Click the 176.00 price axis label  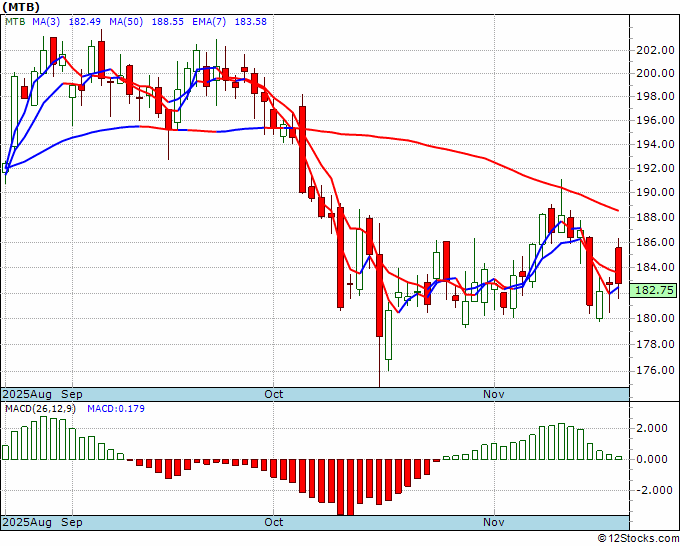(655, 370)
